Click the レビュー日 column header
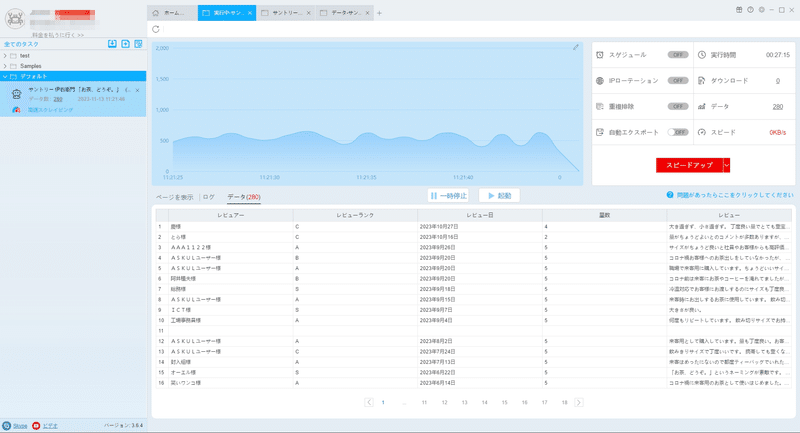 [480, 215]
